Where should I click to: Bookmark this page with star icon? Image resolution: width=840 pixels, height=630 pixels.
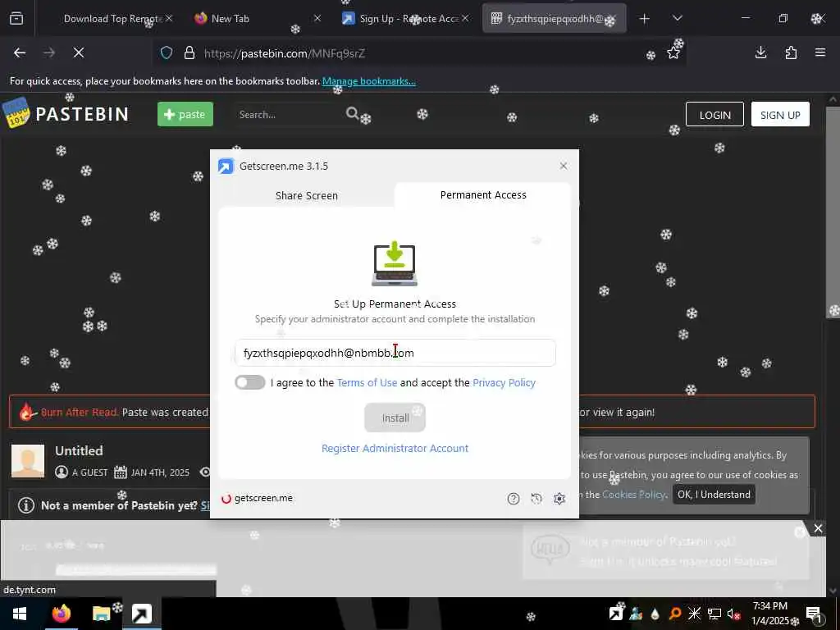coord(673,53)
